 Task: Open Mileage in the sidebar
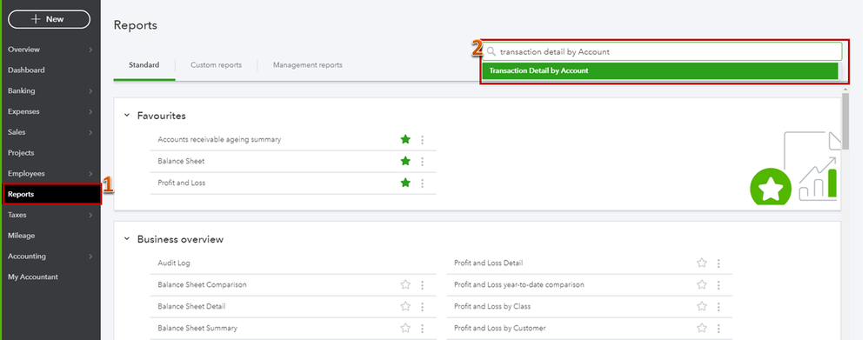click(x=21, y=236)
